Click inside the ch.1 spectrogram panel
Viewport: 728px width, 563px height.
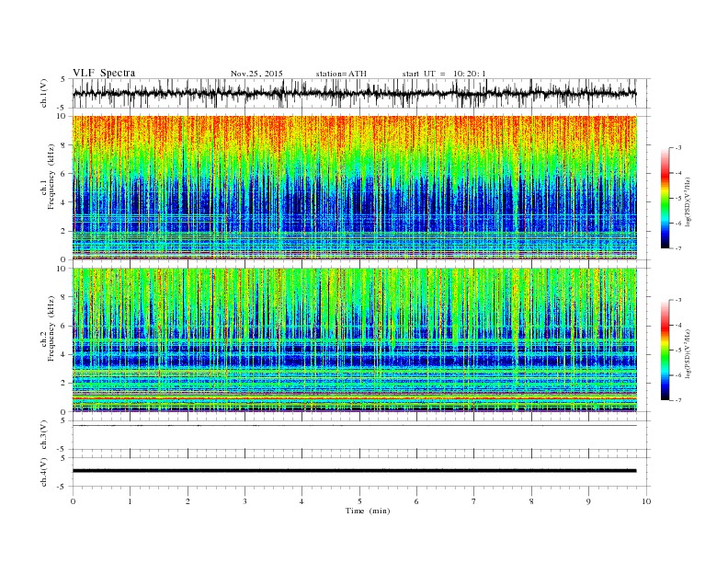(354, 188)
